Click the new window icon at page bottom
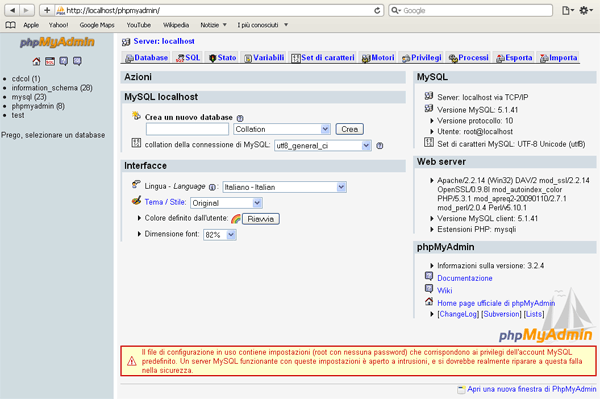The width and height of the screenshot is (600, 399). point(461,389)
